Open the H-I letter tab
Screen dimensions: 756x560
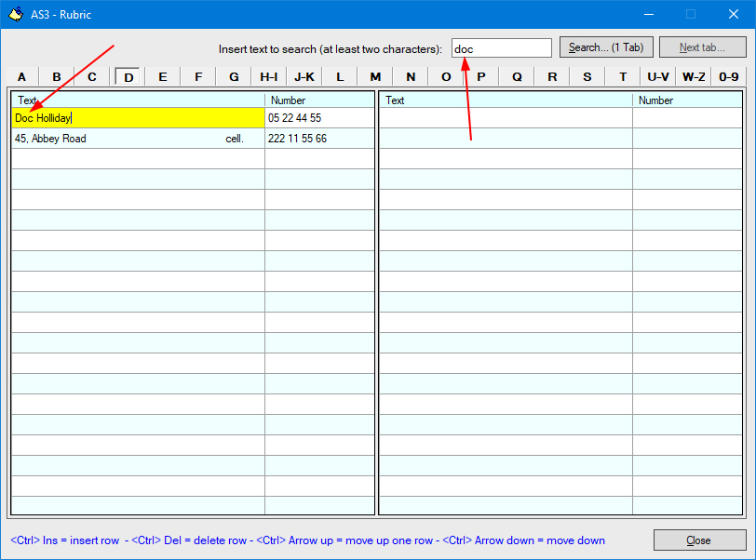269,76
